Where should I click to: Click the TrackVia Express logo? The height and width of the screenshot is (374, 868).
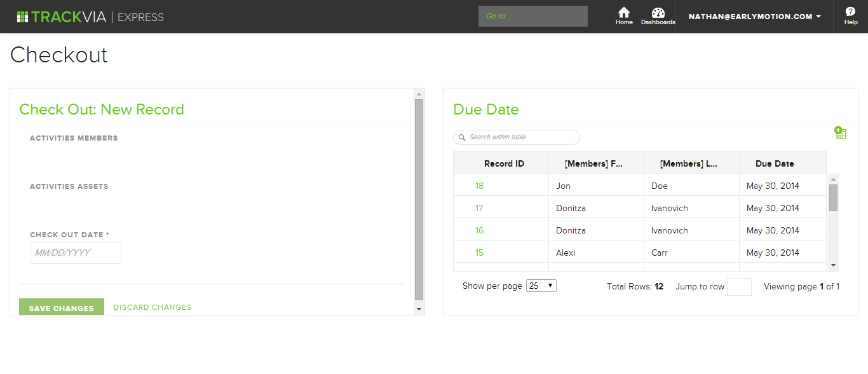(90, 17)
